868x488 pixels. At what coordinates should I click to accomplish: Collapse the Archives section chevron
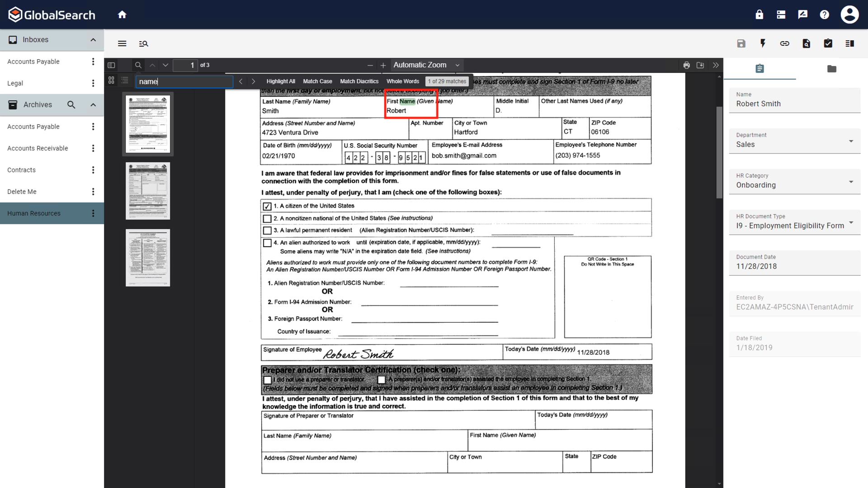tap(93, 105)
